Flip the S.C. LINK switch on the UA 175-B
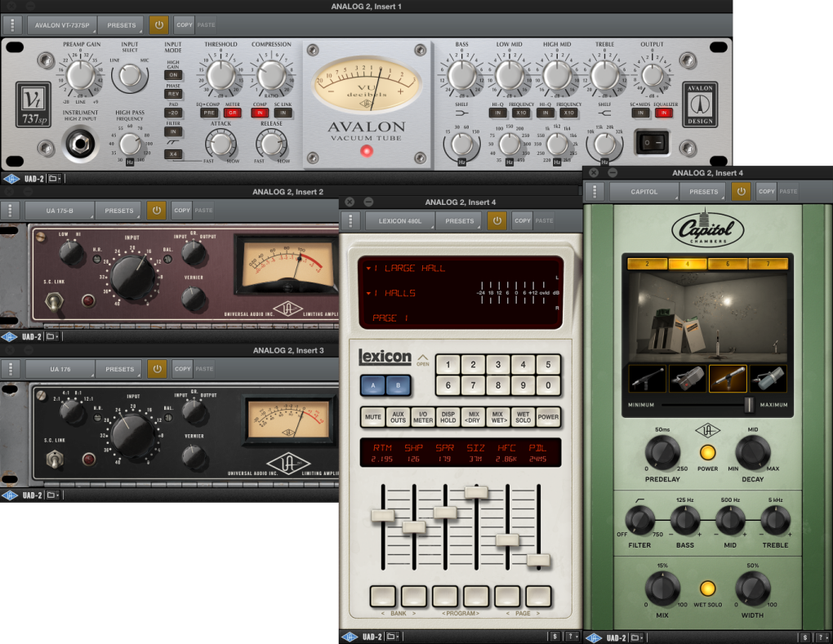 click(x=53, y=301)
